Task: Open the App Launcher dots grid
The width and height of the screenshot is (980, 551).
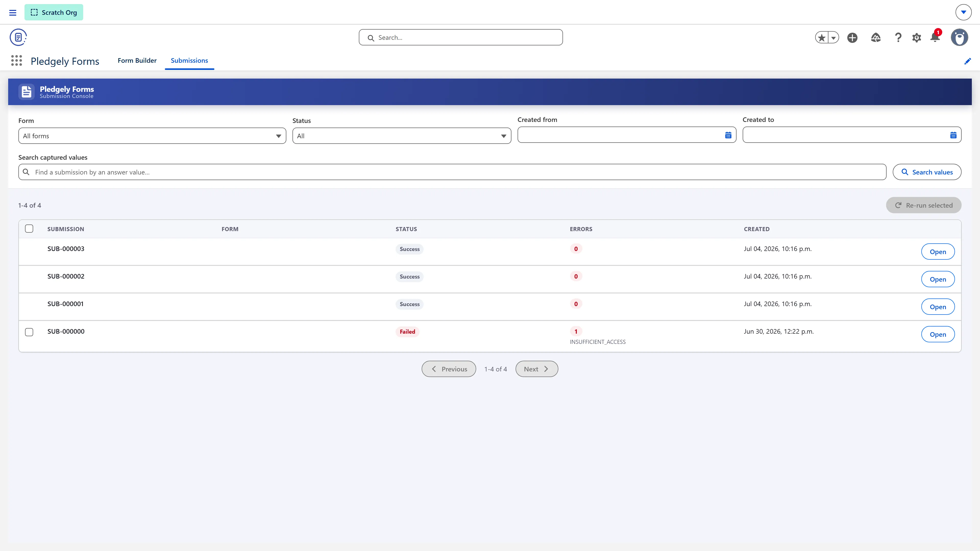Action: pyautogui.click(x=16, y=60)
